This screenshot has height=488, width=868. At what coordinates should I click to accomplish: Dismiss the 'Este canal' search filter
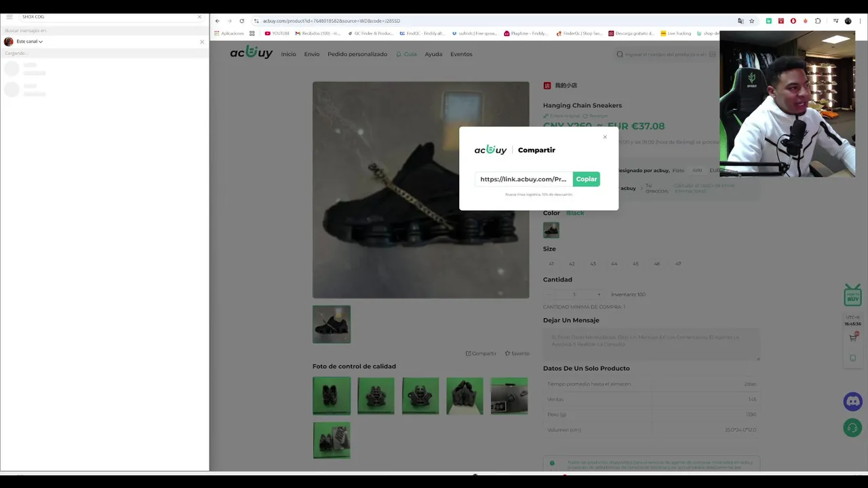pyautogui.click(x=202, y=42)
